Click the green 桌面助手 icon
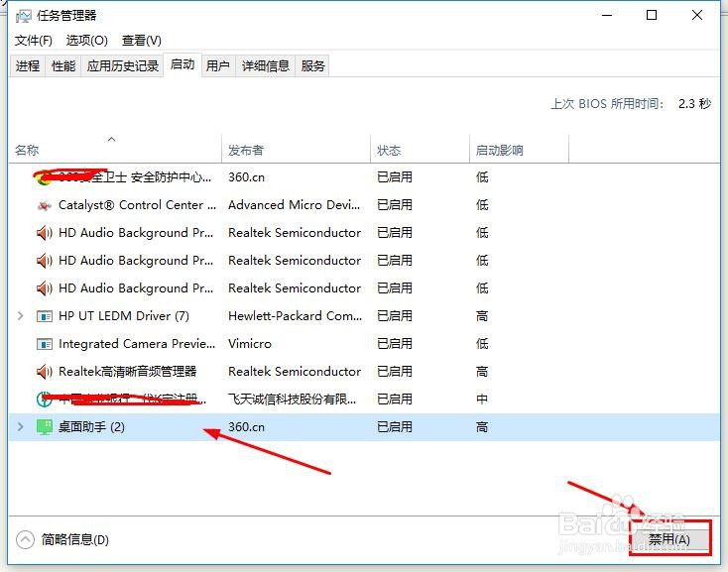The height and width of the screenshot is (572, 728). pos(44,427)
